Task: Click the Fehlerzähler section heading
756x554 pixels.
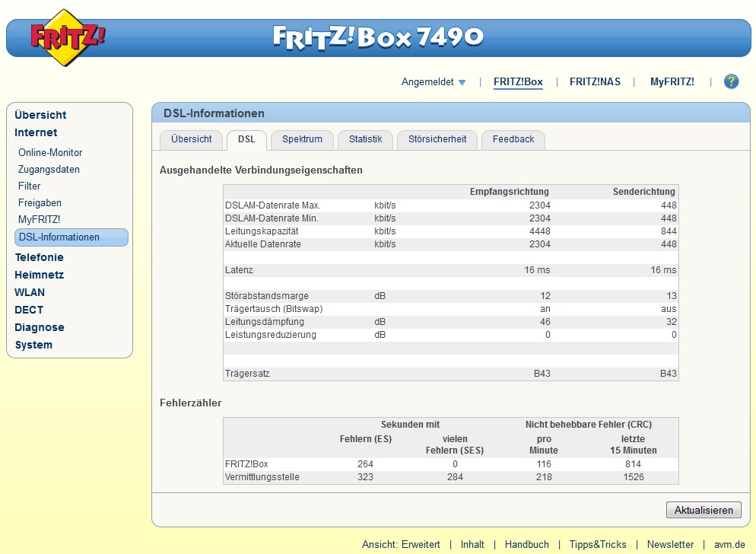Action: tap(190, 403)
